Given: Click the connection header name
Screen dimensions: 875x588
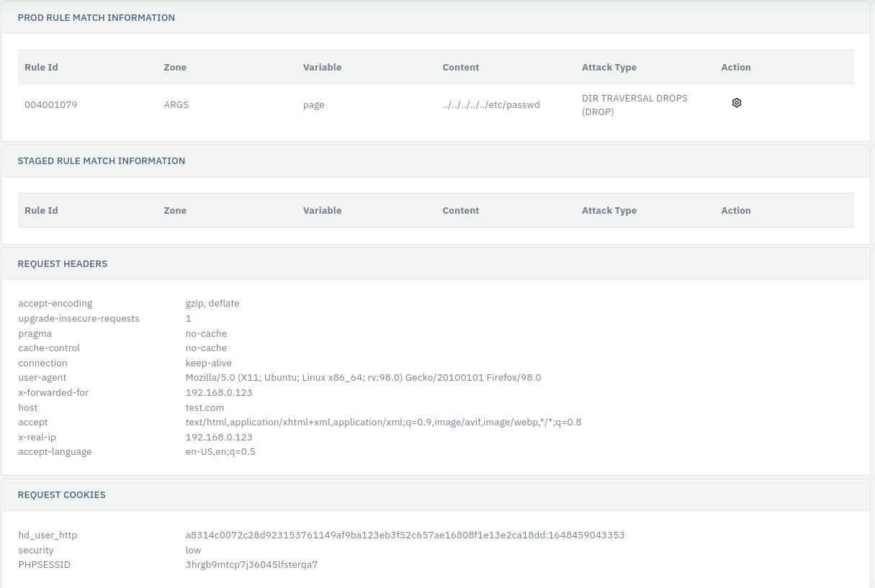Looking at the screenshot, I should [x=42, y=363].
